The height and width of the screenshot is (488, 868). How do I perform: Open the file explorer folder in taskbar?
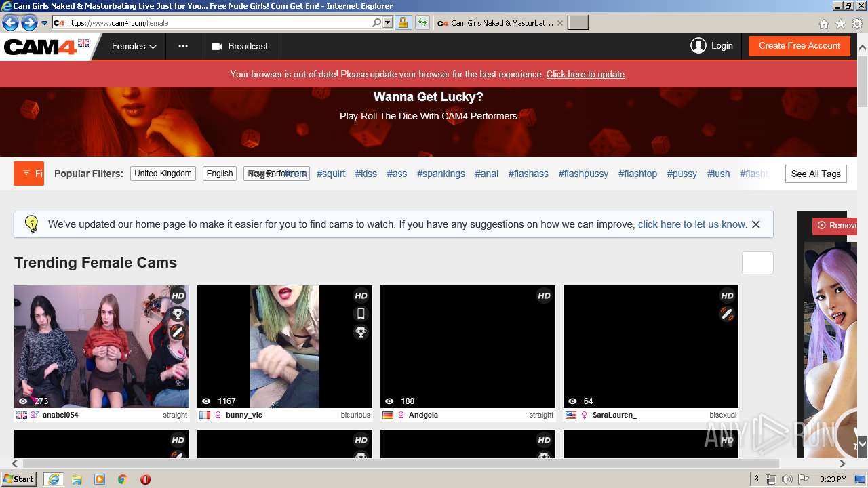tap(77, 479)
